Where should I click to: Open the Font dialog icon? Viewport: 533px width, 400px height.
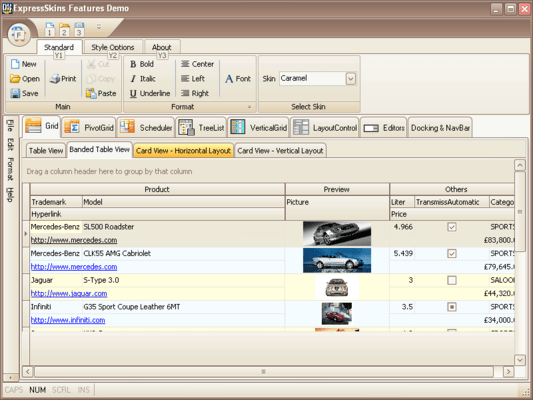pos(229,79)
